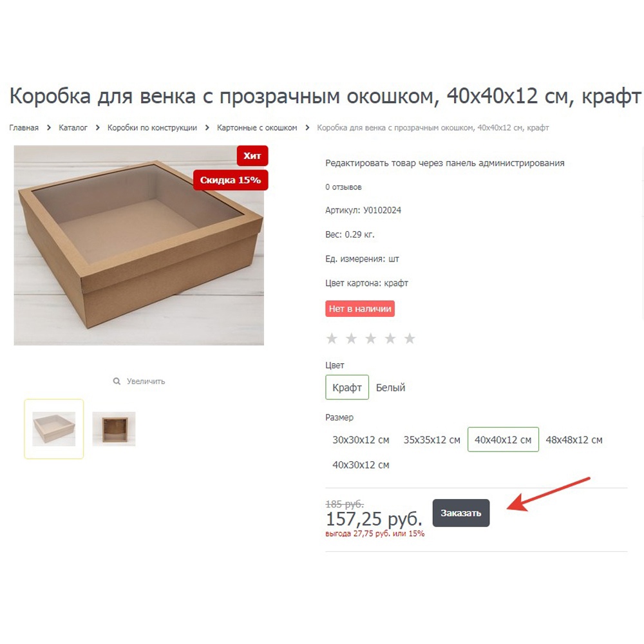
Task: Open the product editing link for the admin panel
Action: coord(445,163)
